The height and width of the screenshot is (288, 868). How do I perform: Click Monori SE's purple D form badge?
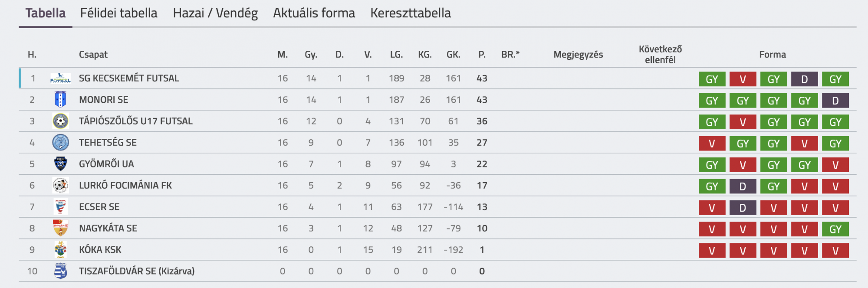coord(835,101)
